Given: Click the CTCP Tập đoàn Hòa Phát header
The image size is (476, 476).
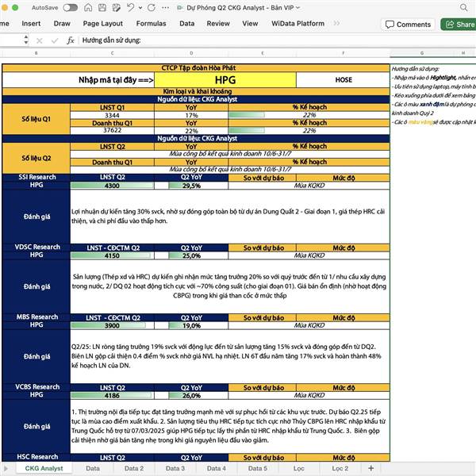Looking at the screenshot, I should pos(196,68).
